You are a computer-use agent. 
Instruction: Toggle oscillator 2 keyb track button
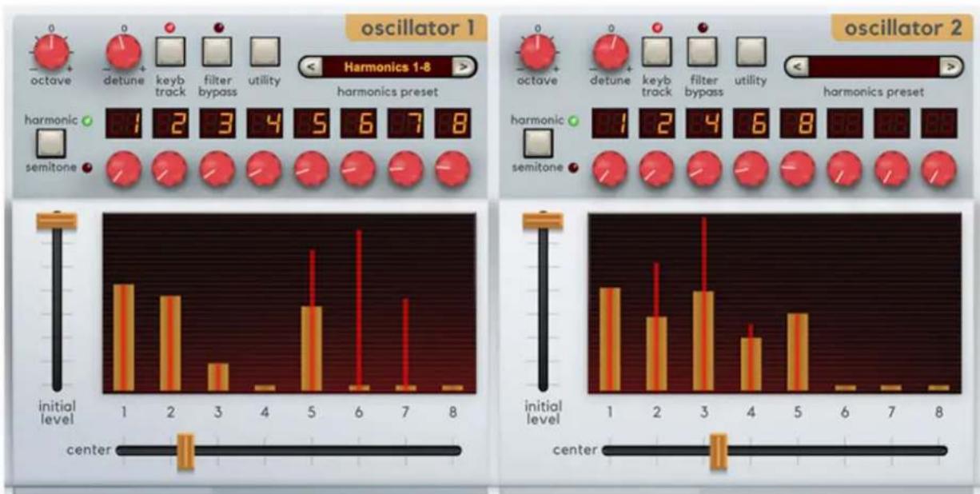click(656, 51)
